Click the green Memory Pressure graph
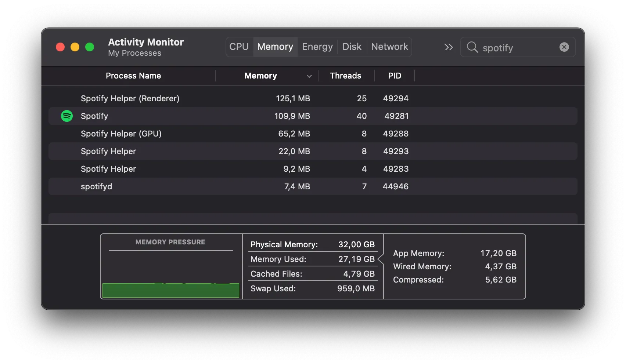Viewport: 626px width, 364px height. coord(170,290)
